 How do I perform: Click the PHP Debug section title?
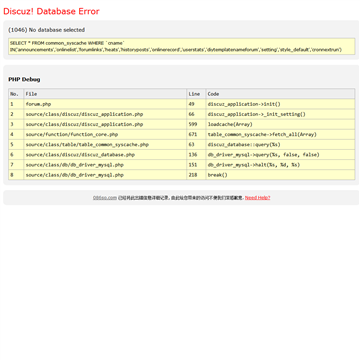tap(24, 79)
